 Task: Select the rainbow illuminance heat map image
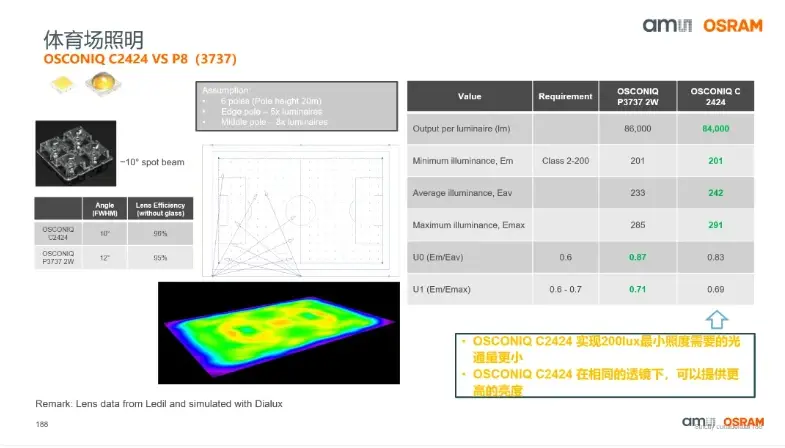click(x=279, y=333)
